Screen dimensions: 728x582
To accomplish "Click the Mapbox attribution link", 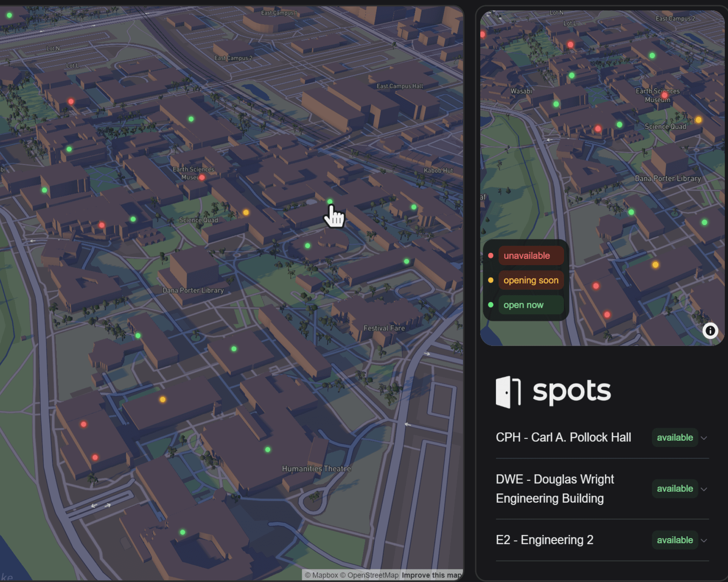I will [x=322, y=575].
